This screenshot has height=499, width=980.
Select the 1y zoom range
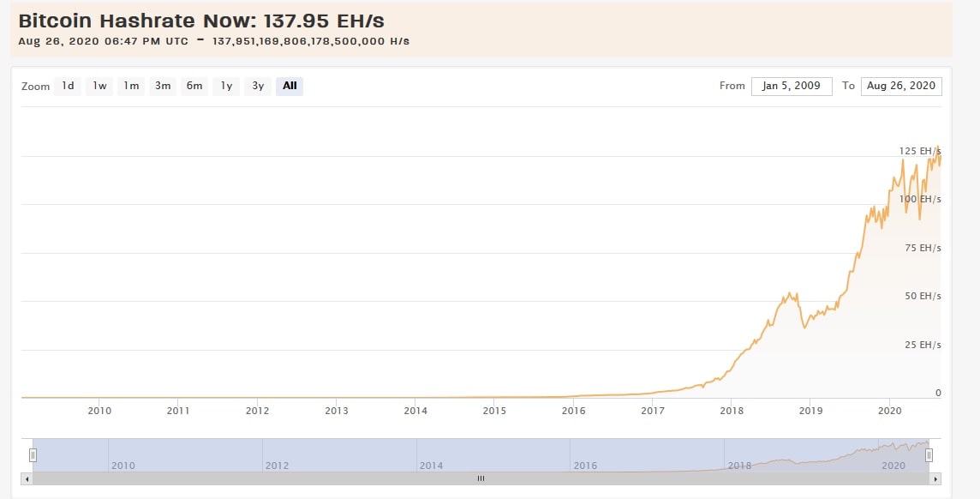point(226,87)
